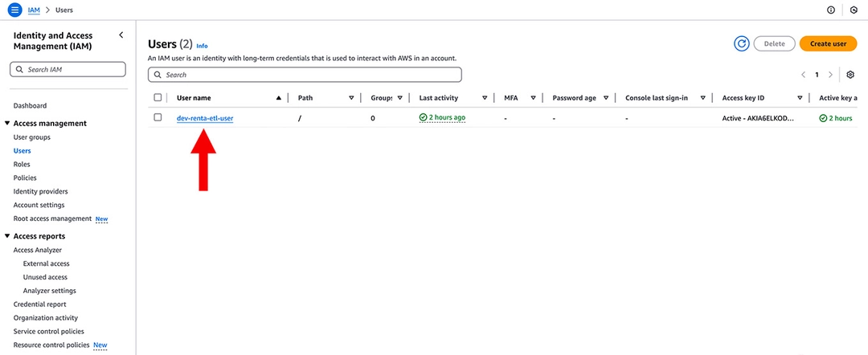This screenshot has height=355, width=868.
Task: Sort by Console last sign-in arrow
Action: (702, 98)
